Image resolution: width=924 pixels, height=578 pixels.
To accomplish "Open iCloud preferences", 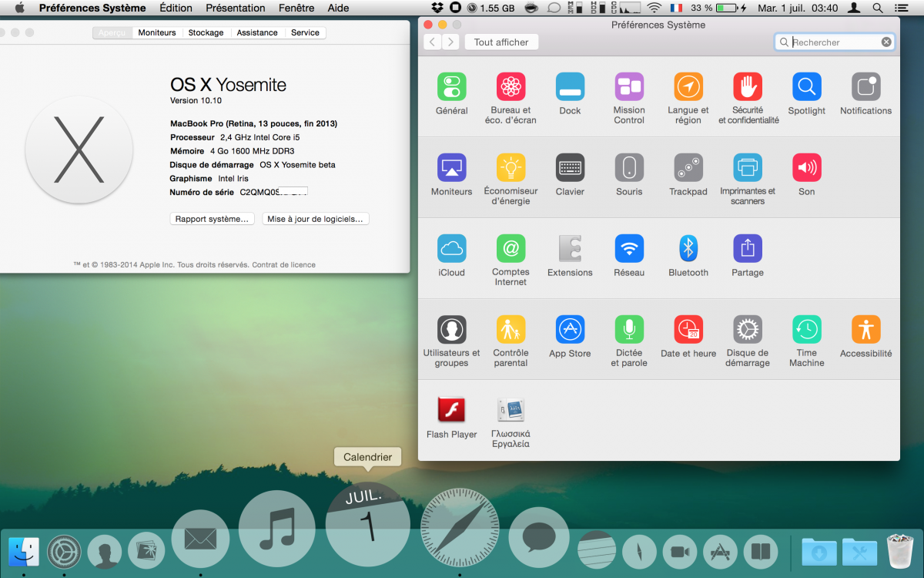I will pyautogui.click(x=452, y=248).
